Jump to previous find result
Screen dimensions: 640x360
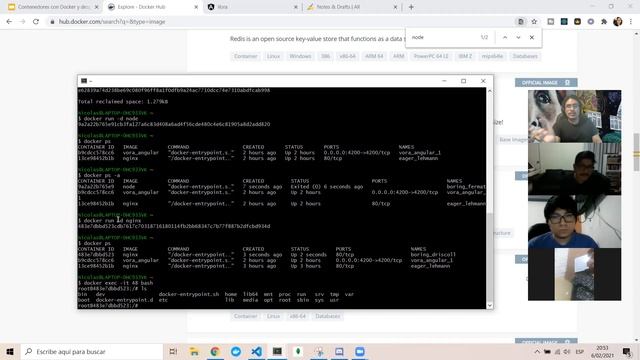coord(505,37)
